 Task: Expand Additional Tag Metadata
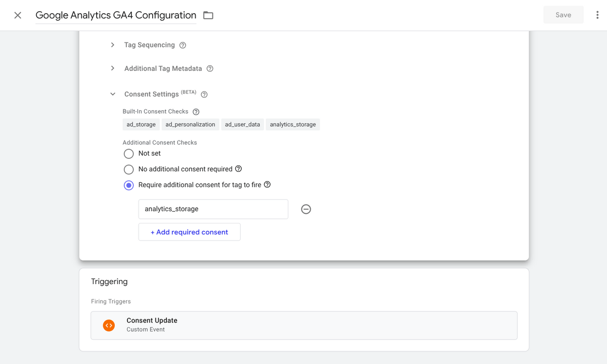(112, 68)
